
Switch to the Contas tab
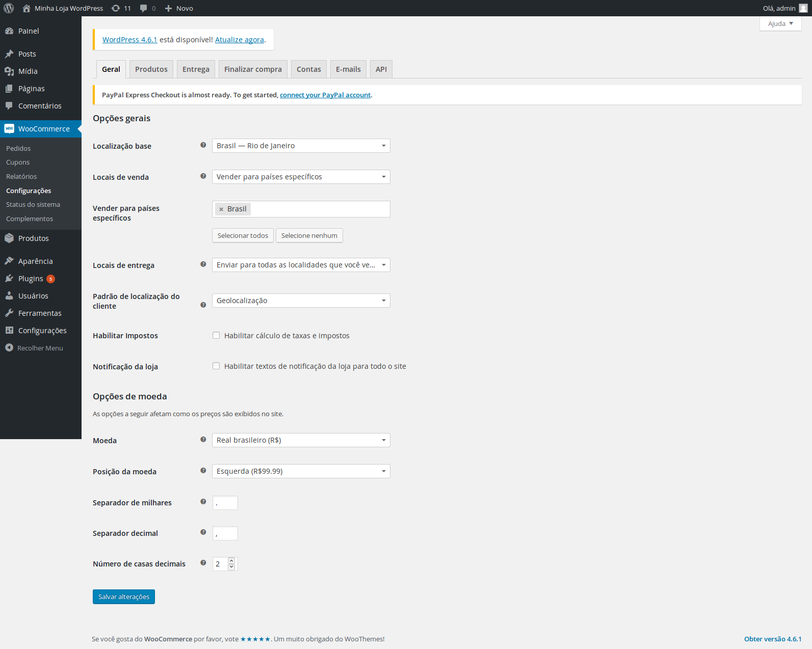coord(309,69)
